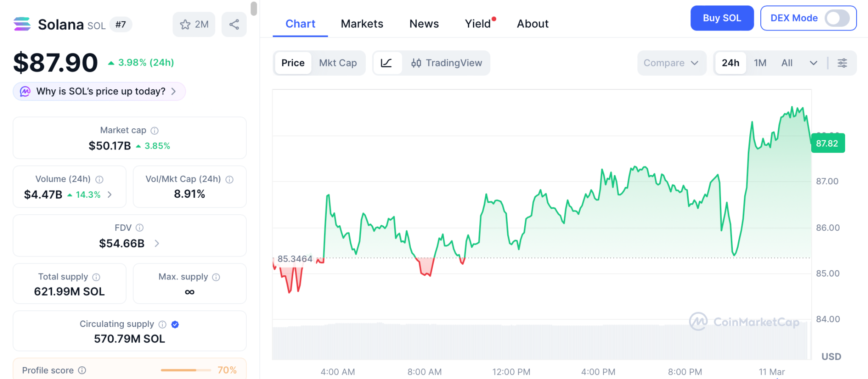This screenshot has width=868, height=379.
Task: Click the line chart icon
Action: 387,63
